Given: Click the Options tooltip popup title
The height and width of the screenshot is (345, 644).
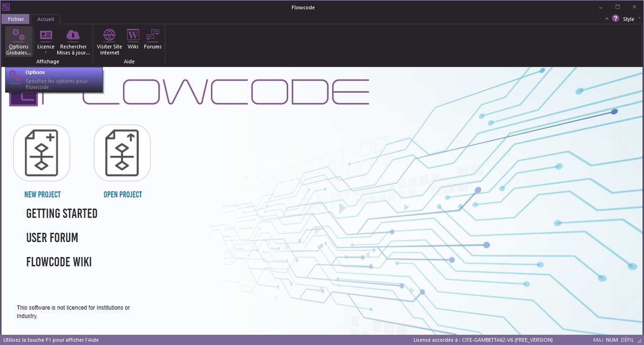Looking at the screenshot, I should click(35, 72).
